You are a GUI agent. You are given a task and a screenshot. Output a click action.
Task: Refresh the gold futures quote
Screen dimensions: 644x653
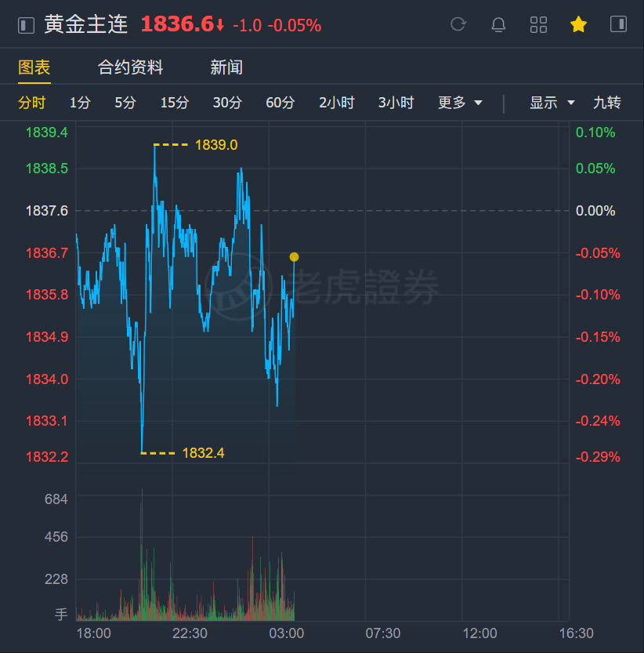[458, 25]
